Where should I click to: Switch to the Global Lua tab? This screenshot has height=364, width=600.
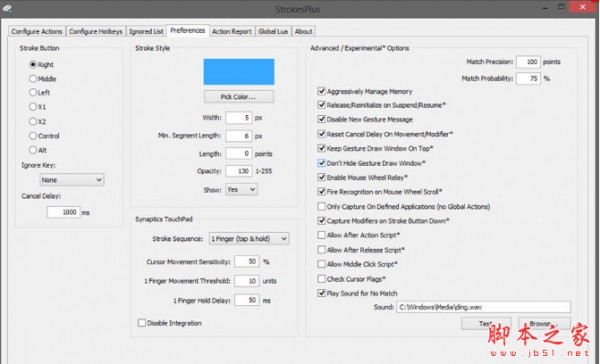[273, 31]
